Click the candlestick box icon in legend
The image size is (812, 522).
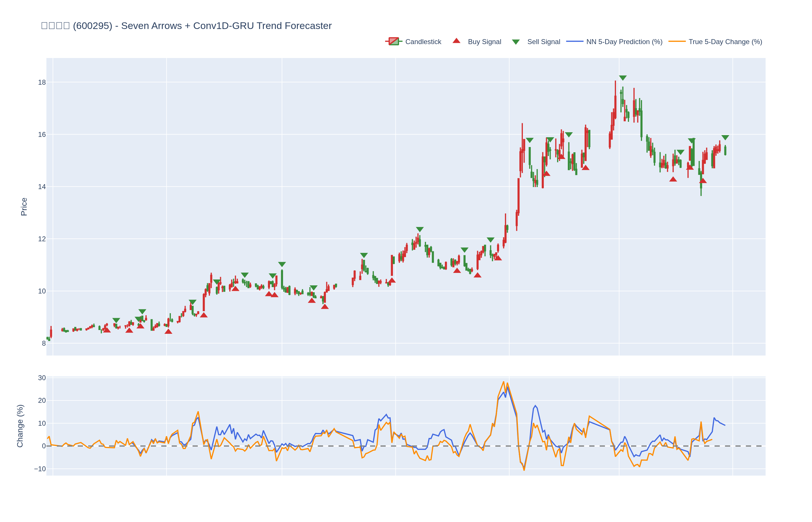pos(394,41)
